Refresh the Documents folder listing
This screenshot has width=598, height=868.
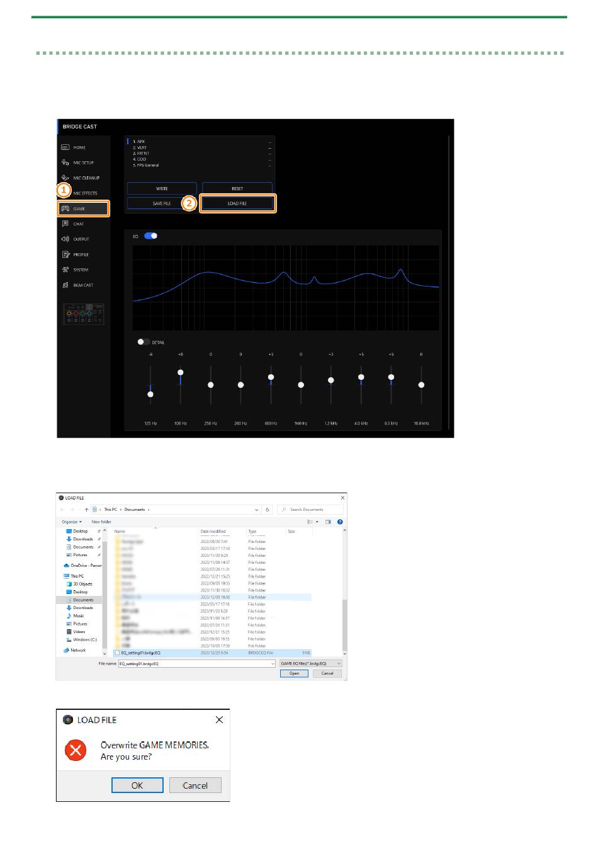tap(268, 510)
